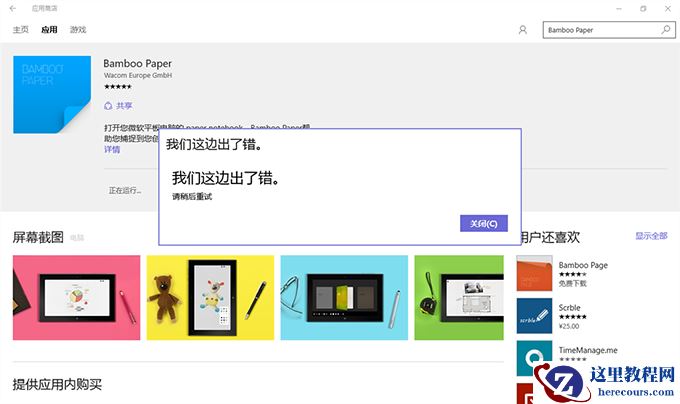Viewport: 680px width, 404px height.
Task: Switch to the 应用 tab
Action: 49,29
